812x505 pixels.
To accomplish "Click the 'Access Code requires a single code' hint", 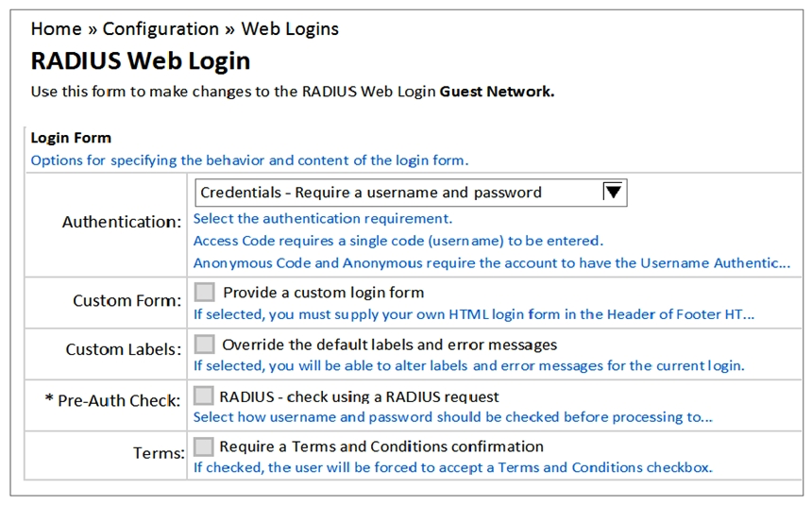I will pos(398,241).
